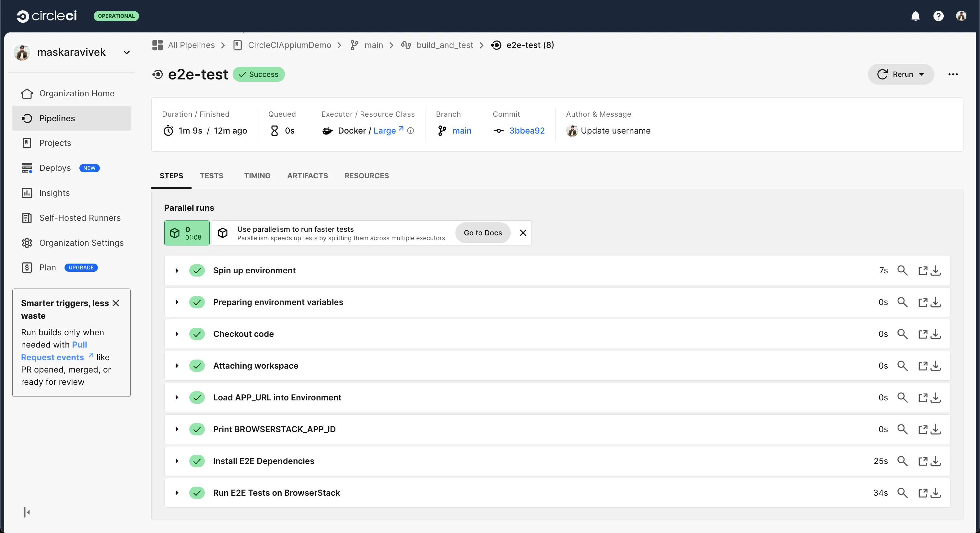Open the Large resource class link
Screen dimensions: 980x533
(x=389, y=131)
